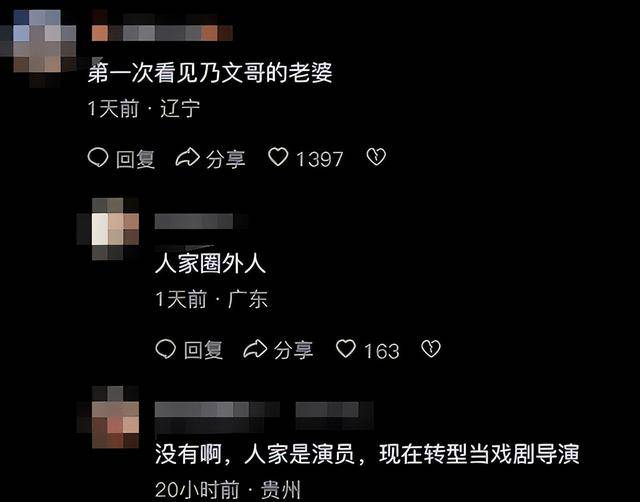The image size is (640, 502).
Task: Click reply bubble icon under first comment
Action: (x=98, y=158)
